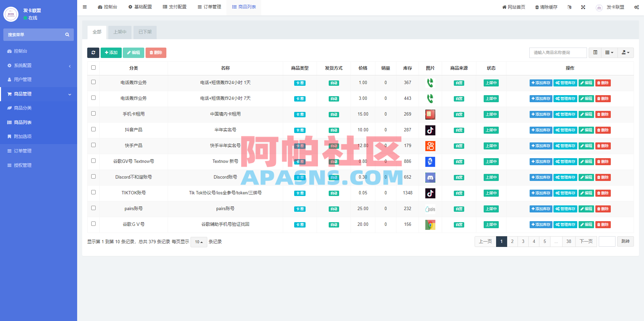
Task: Toggle fullscreen using the top bar icon
Action: pos(583,7)
